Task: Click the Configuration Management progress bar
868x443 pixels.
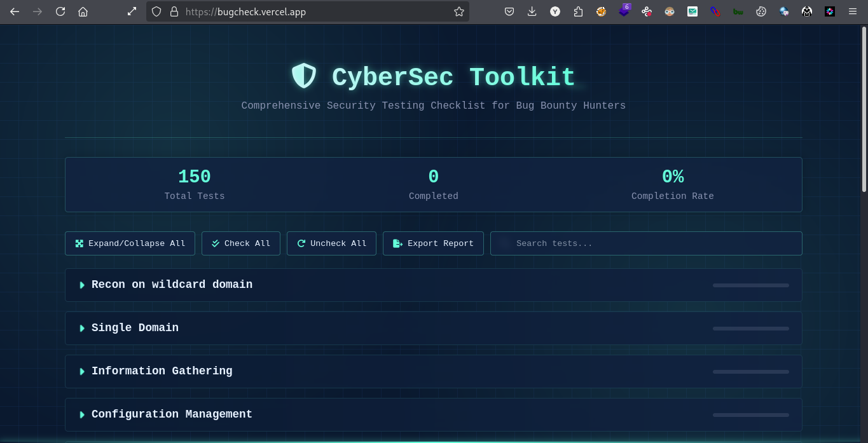Action: (751, 415)
